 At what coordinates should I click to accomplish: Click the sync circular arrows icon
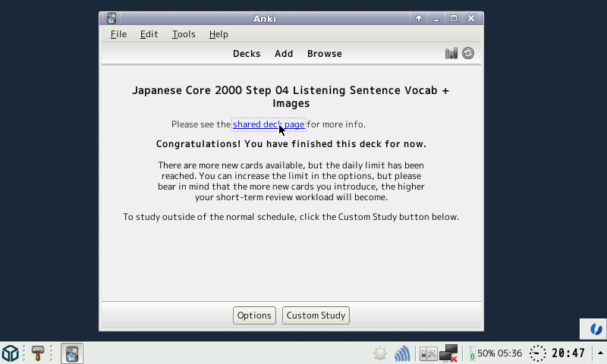[x=467, y=53]
